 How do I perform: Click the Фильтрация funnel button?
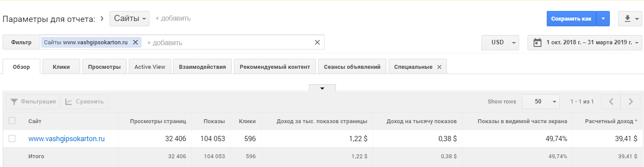click(x=33, y=102)
